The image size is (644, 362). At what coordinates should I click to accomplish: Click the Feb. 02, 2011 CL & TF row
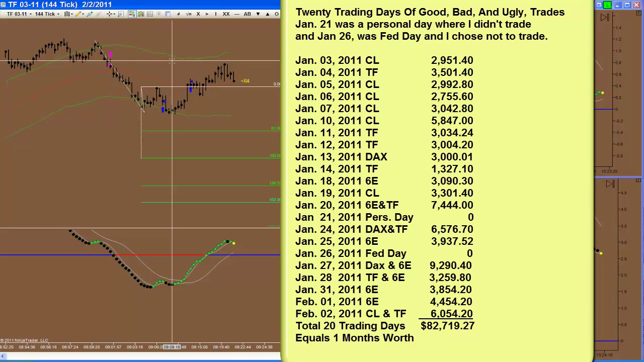pyautogui.click(x=384, y=314)
